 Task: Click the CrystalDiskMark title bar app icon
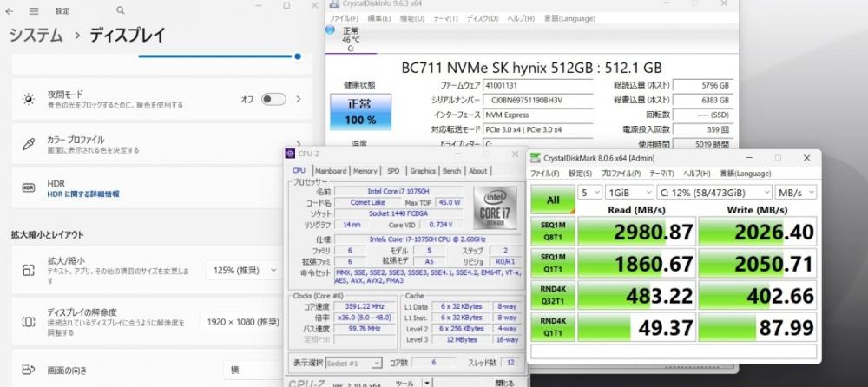(536, 158)
